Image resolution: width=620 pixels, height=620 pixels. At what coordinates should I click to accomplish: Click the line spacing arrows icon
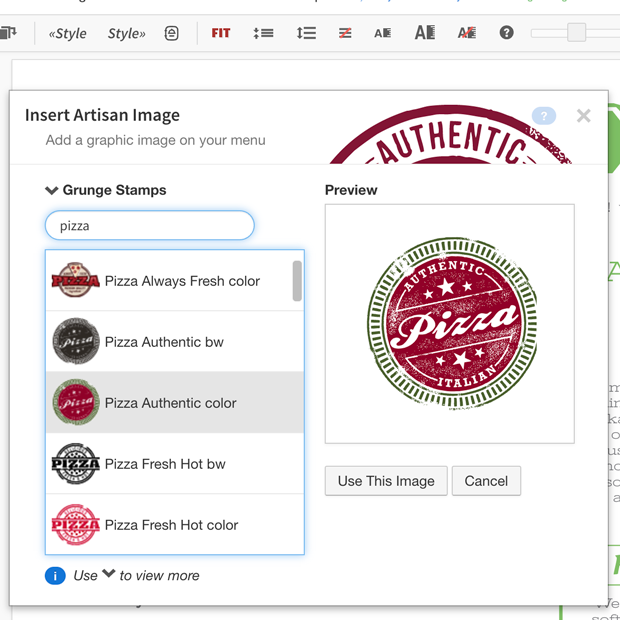306,33
